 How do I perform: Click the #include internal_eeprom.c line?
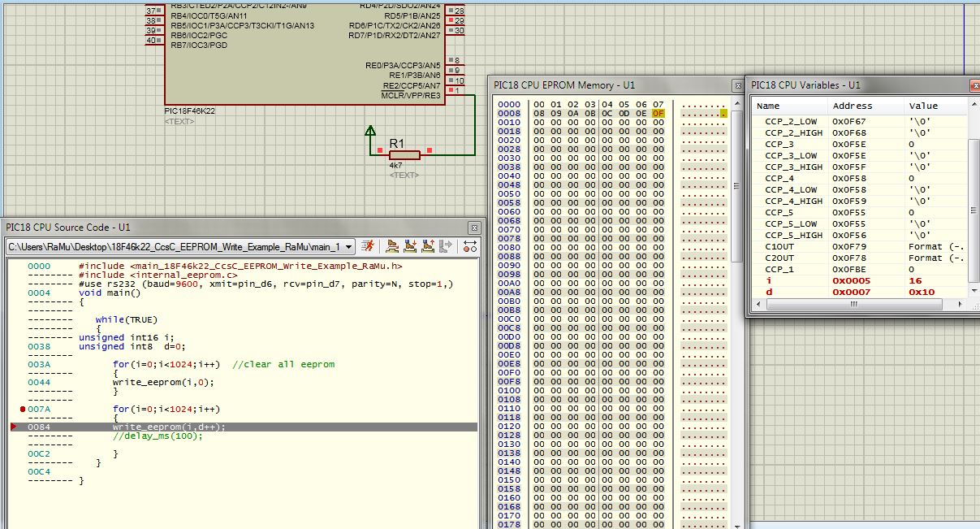(x=158, y=275)
